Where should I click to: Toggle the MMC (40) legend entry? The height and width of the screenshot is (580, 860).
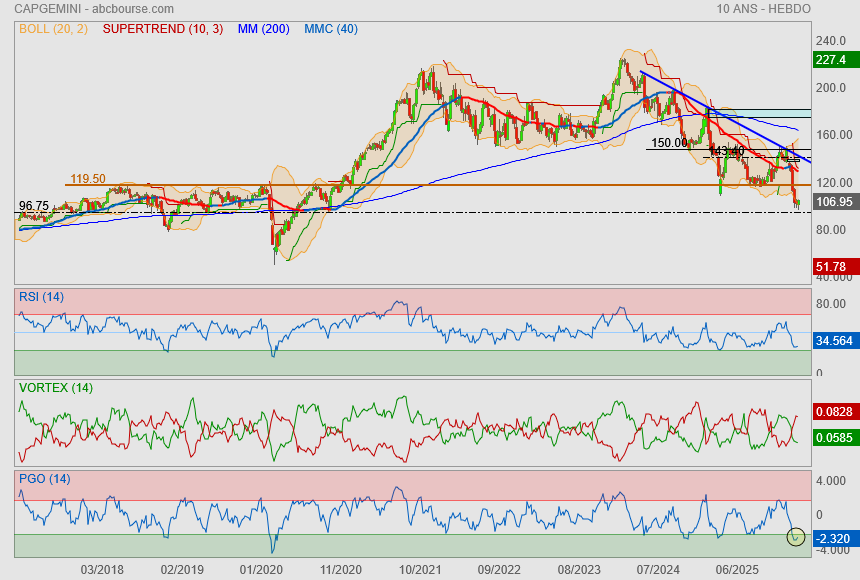tap(331, 29)
